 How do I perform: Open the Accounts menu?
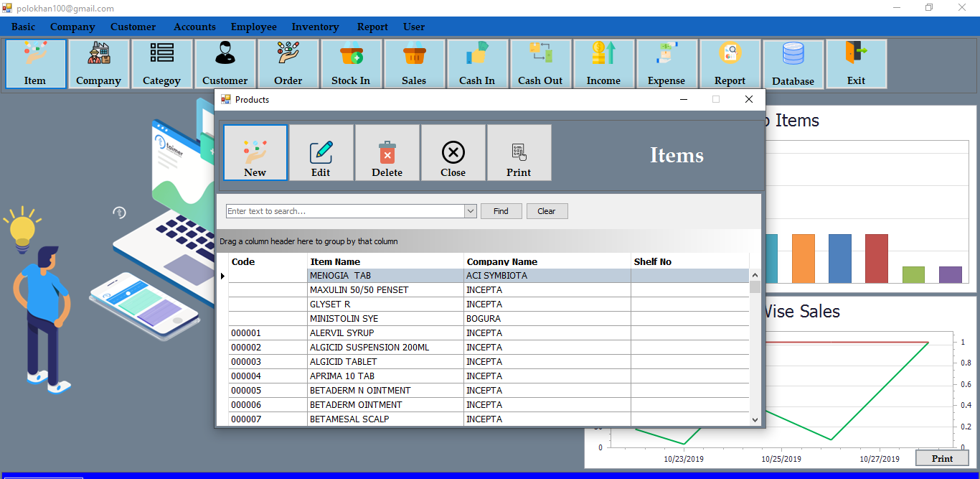(x=194, y=27)
